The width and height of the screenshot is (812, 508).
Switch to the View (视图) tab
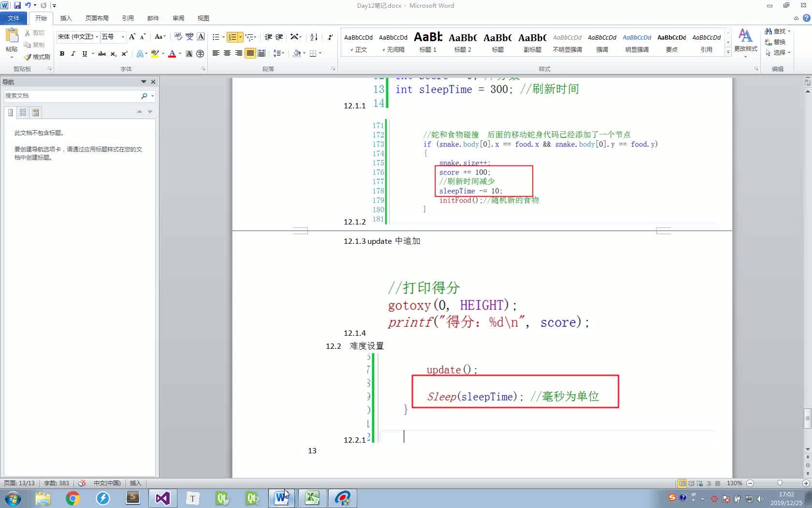(x=203, y=18)
